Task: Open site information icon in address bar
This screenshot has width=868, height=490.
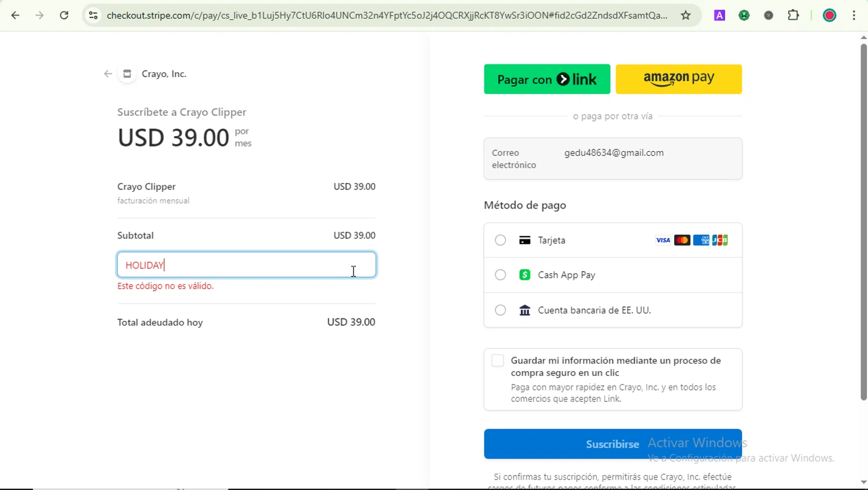Action: [93, 16]
